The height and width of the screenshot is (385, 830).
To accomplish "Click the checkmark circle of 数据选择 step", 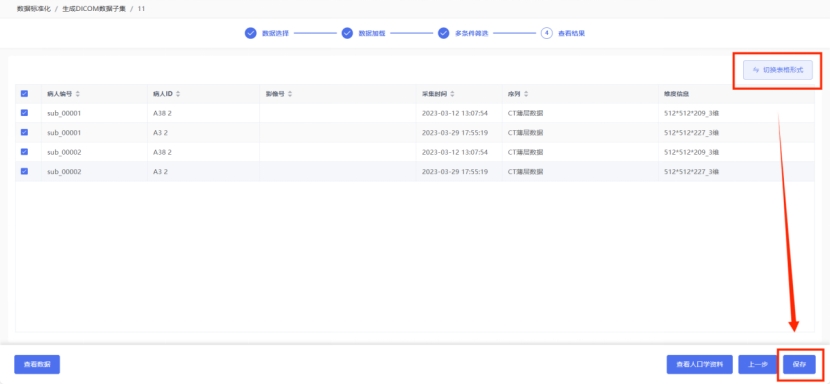I will (x=250, y=33).
